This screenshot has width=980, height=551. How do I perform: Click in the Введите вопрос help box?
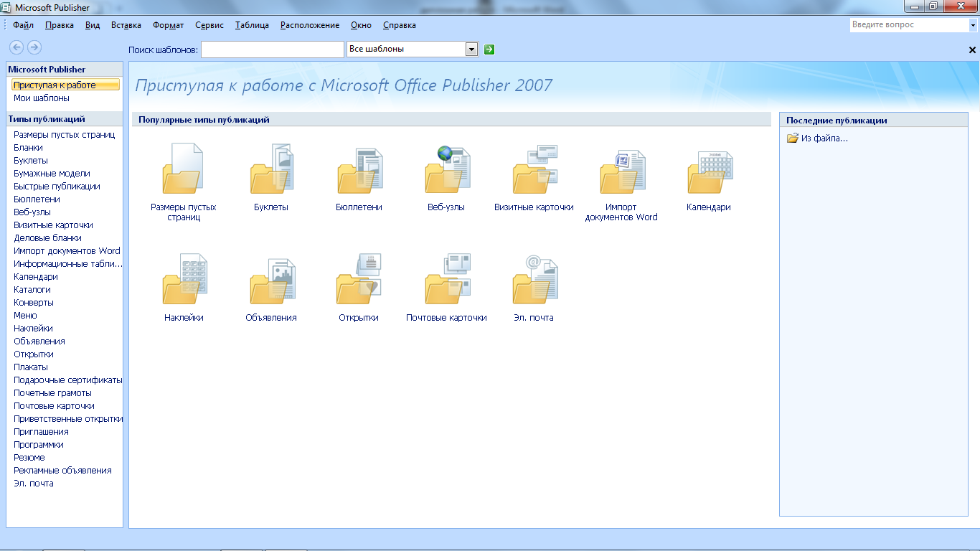click(908, 24)
